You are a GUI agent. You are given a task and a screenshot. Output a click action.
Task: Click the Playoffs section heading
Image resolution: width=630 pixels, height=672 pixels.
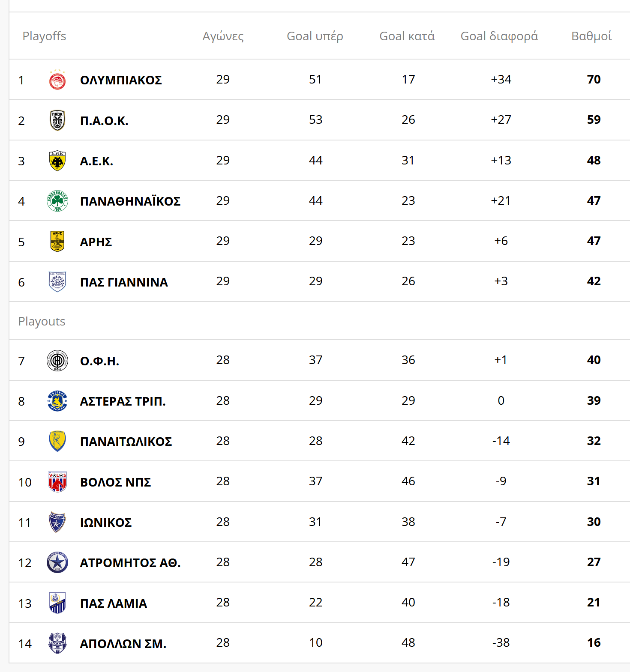point(44,36)
